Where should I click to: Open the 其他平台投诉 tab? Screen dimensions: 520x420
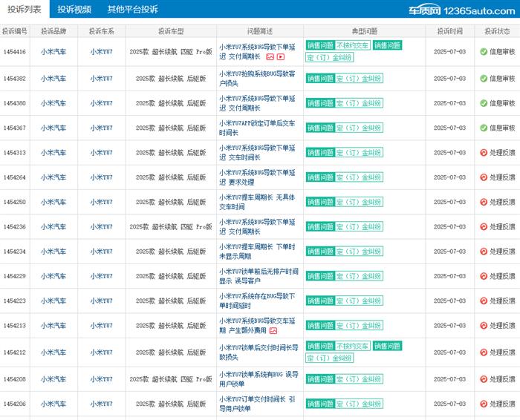(x=133, y=9)
